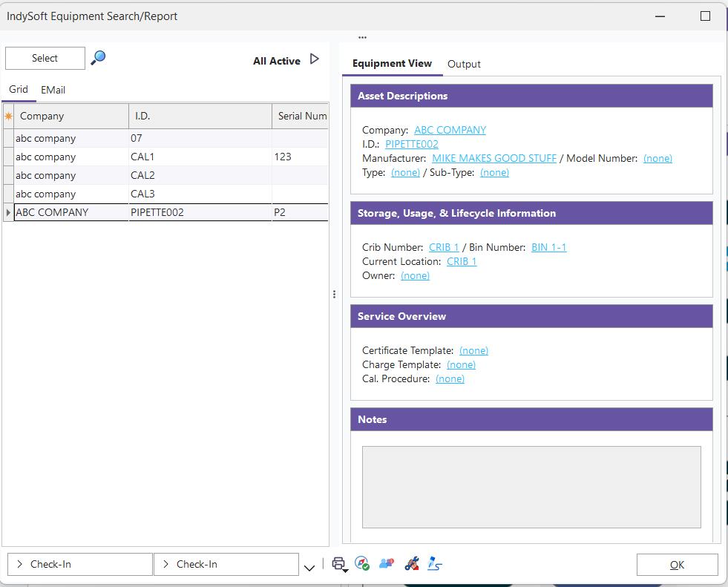Open the Equipment View tab

click(x=392, y=64)
